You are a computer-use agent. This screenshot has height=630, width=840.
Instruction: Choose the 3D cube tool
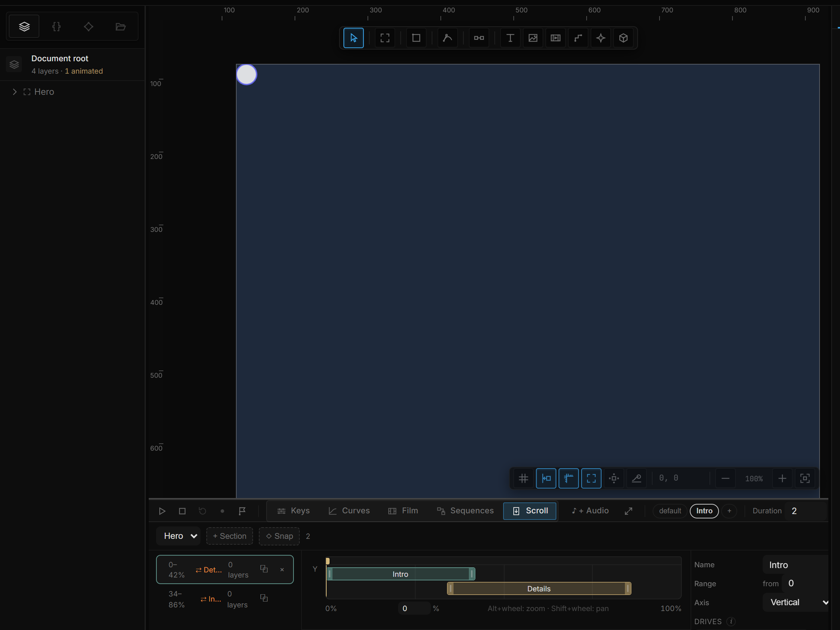coord(623,38)
